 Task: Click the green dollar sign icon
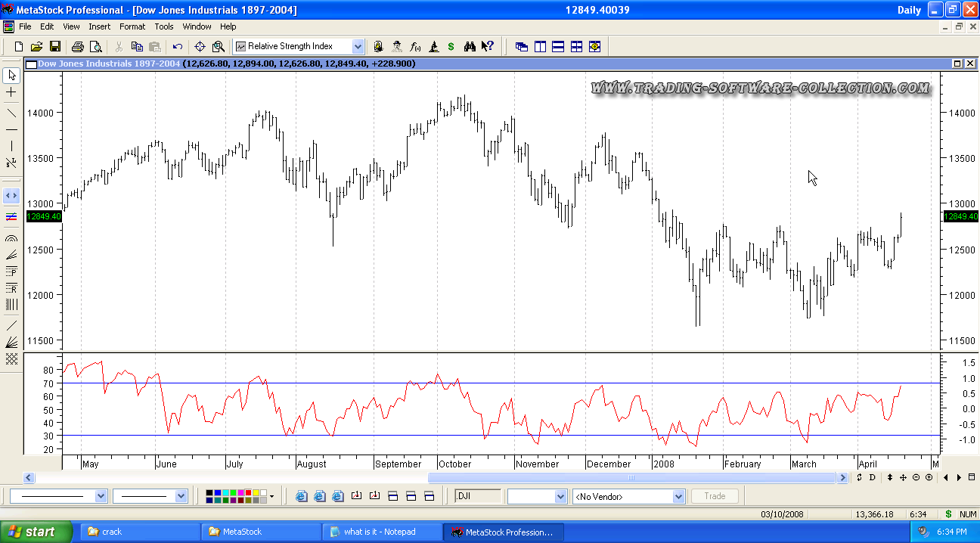pos(451,47)
